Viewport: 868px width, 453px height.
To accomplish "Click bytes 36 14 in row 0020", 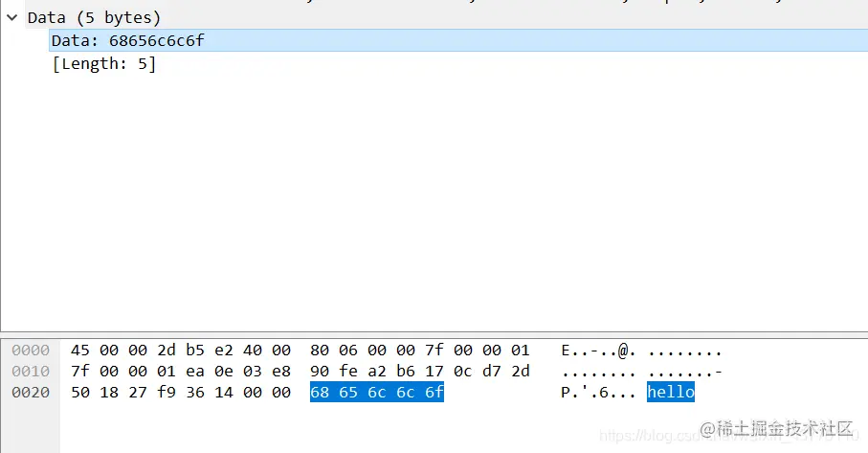I will pos(210,393).
